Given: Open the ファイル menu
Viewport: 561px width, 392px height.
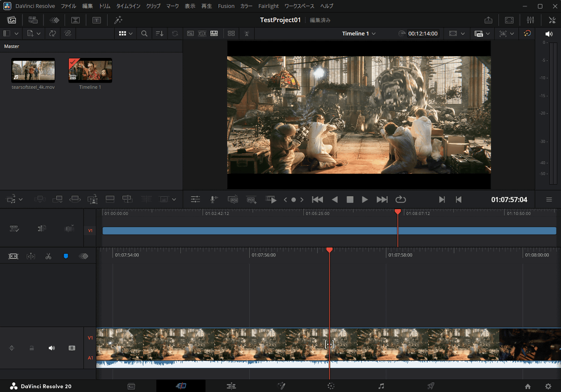Looking at the screenshot, I should [69, 6].
